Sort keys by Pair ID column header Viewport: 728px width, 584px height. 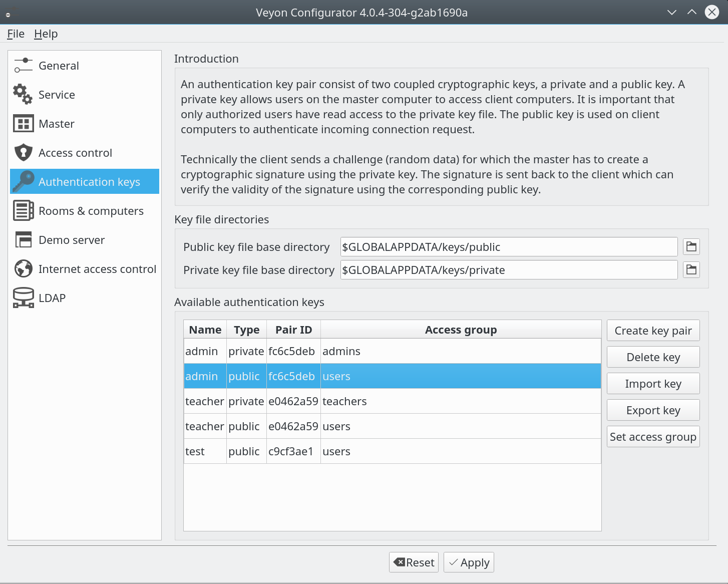click(293, 330)
